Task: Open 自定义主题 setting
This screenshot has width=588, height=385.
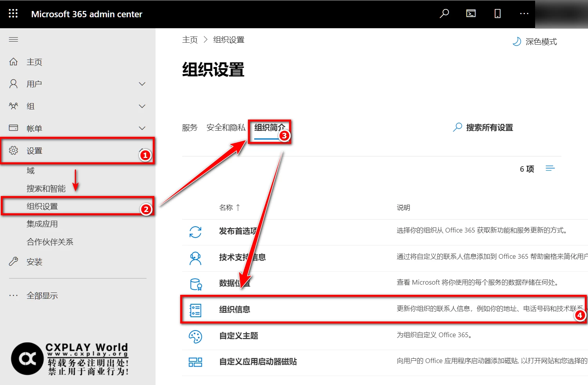Action: pos(238,336)
